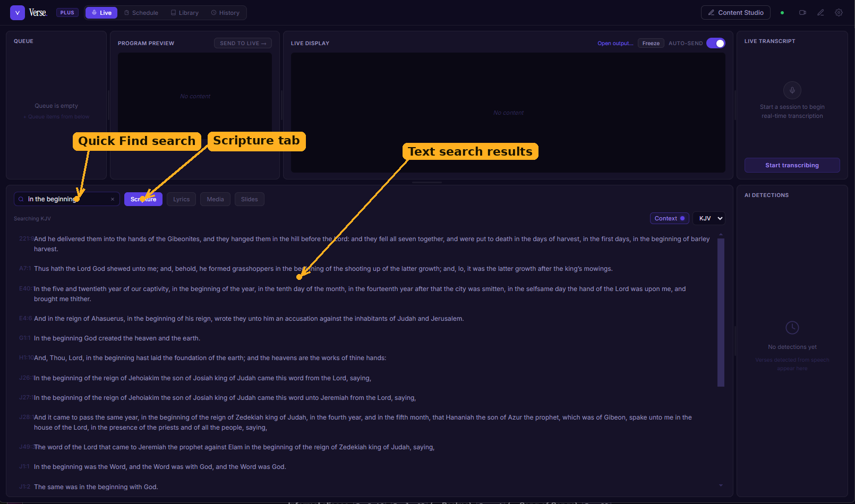The width and height of the screenshot is (855, 504).
Task: Toggle the Context option
Action: pyautogui.click(x=669, y=218)
